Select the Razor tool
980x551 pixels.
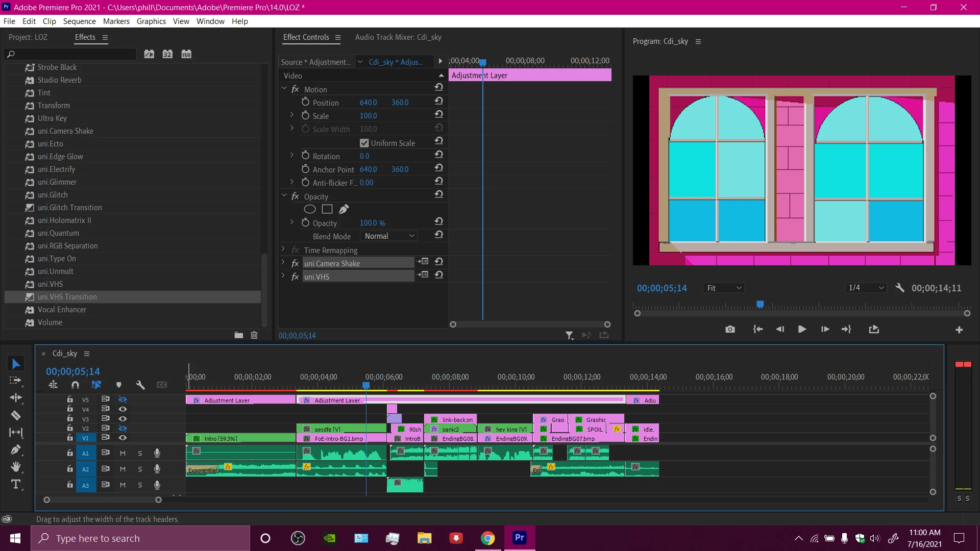point(16,415)
